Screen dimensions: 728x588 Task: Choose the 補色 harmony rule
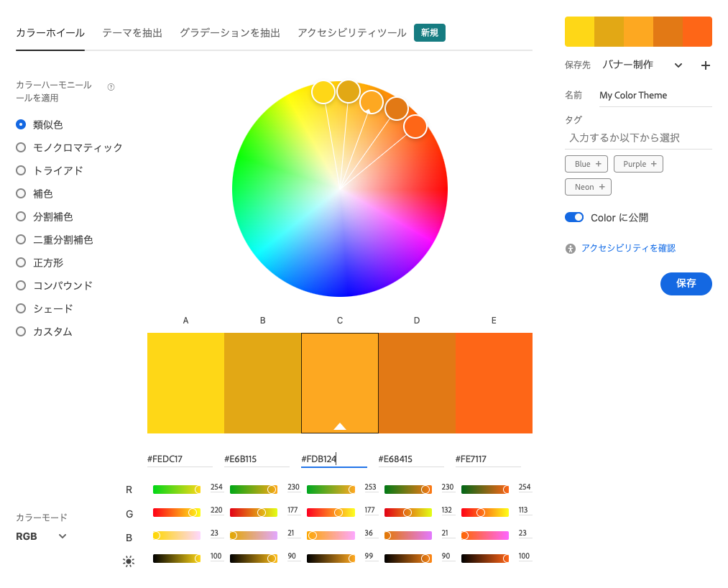coord(21,193)
